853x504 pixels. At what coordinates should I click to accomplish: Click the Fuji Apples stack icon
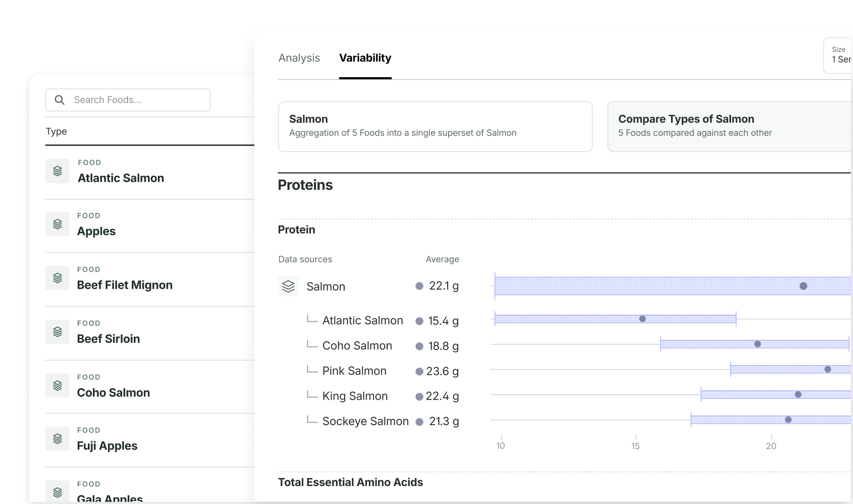(57, 439)
